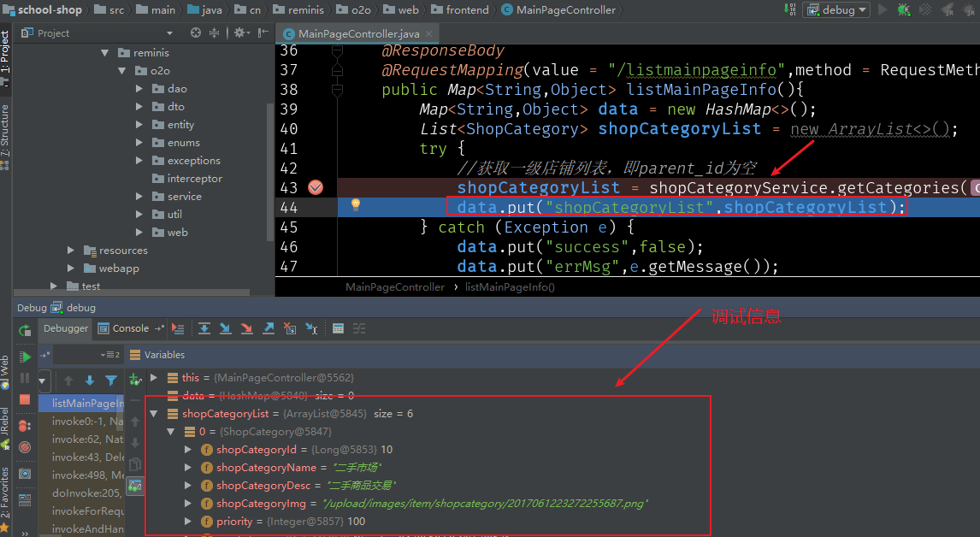The width and height of the screenshot is (980, 537).
Task: Select the interceptor folder
Action: click(x=187, y=179)
